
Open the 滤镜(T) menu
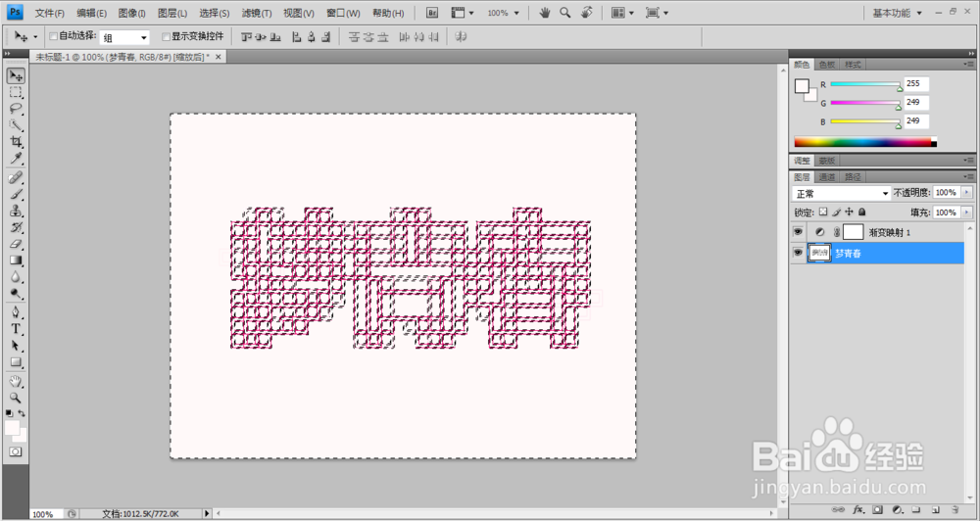pos(256,13)
